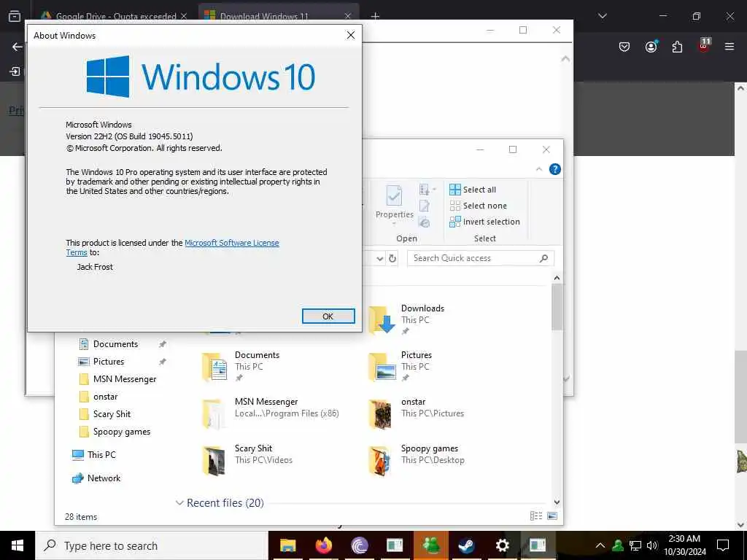The height and width of the screenshot is (560, 747).
Task: Click Invert selection in ribbon
Action: coord(484,222)
